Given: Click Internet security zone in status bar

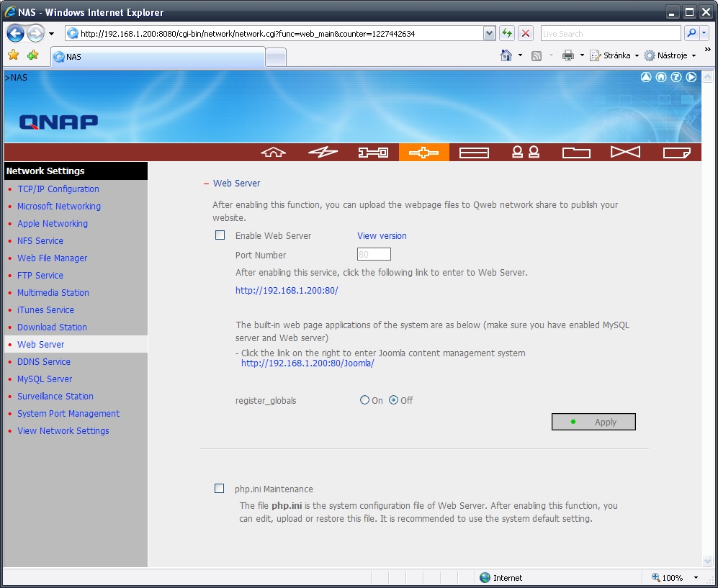Looking at the screenshot, I should point(501,577).
